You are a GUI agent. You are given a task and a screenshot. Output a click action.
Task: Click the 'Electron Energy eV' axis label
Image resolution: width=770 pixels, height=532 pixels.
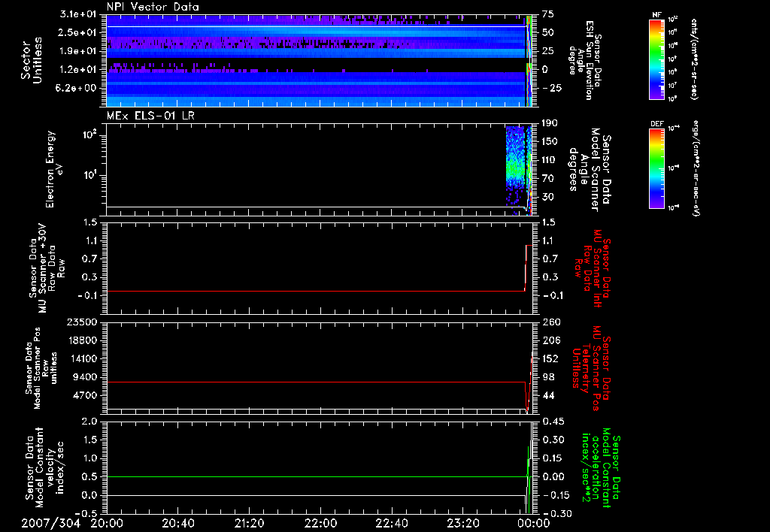coord(54,169)
